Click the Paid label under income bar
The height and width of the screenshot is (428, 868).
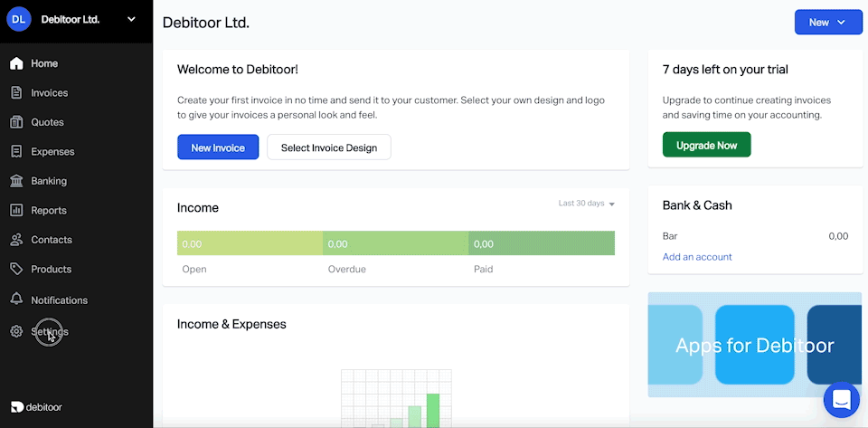pos(483,270)
